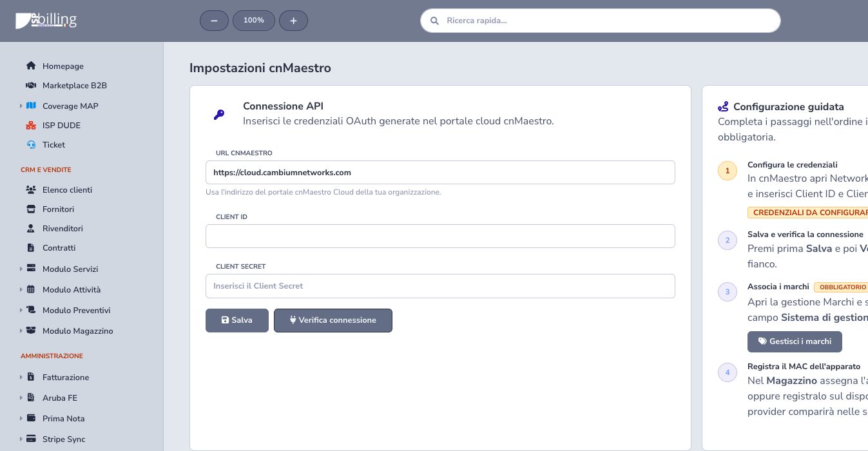Image resolution: width=868 pixels, height=451 pixels.
Task: Click the Fatturazione invoice icon
Action: coord(31,377)
